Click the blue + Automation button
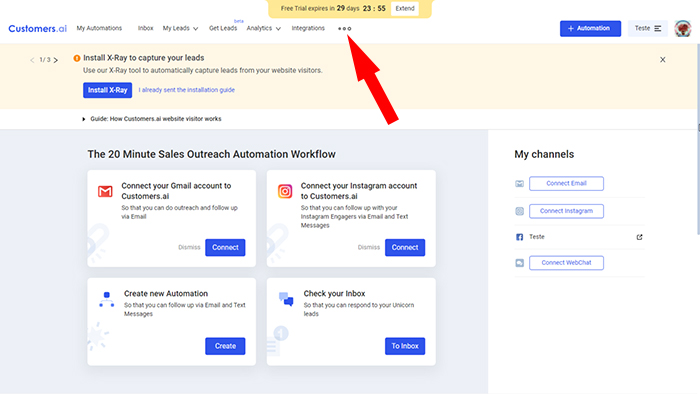The width and height of the screenshot is (700, 394). click(x=590, y=28)
